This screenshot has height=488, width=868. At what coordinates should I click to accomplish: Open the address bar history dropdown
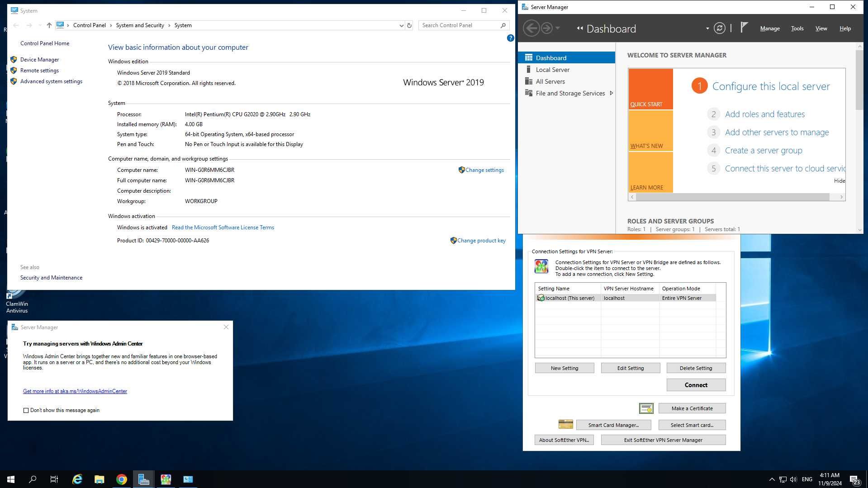pos(401,26)
